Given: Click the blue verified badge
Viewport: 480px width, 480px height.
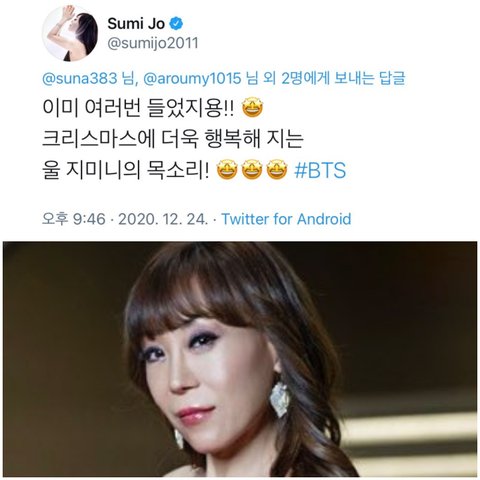Looking at the screenshot, I should pyautogui.click(x=176, y=24).
